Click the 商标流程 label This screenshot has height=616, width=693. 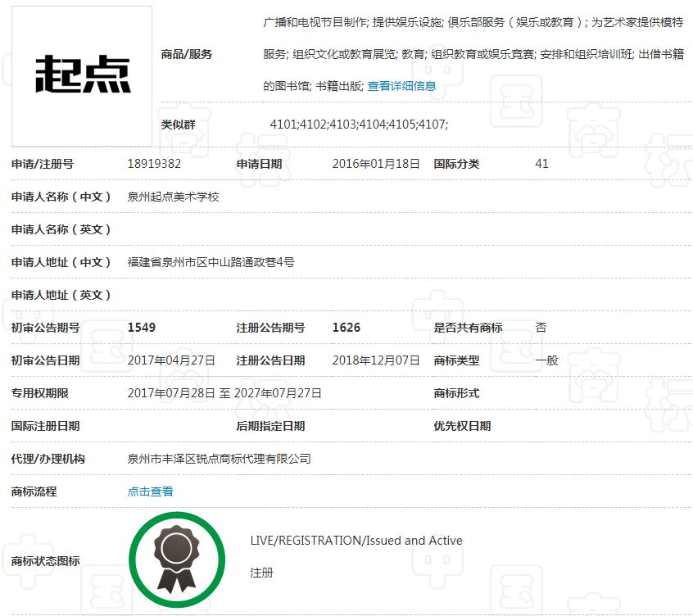(x=34, y=491)
